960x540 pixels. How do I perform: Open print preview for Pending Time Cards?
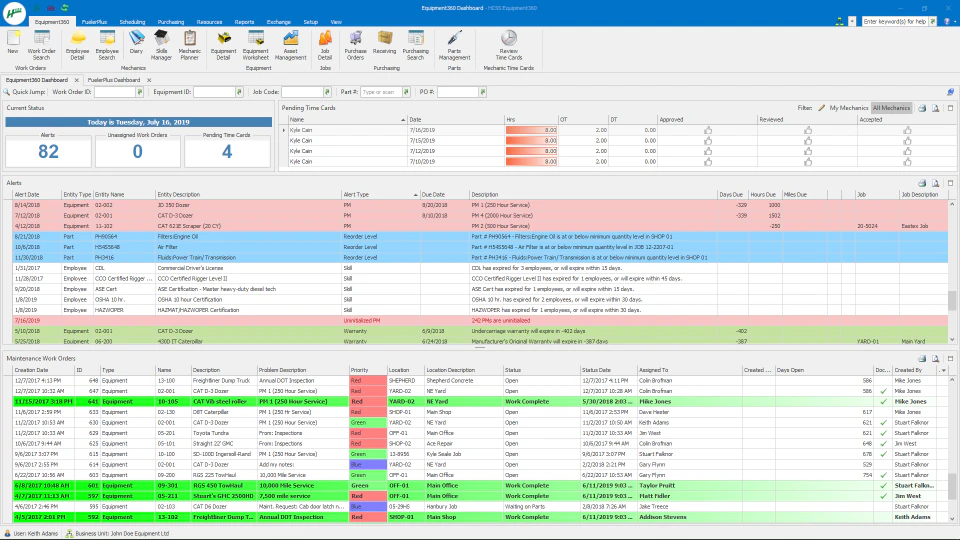pos(936,108)
